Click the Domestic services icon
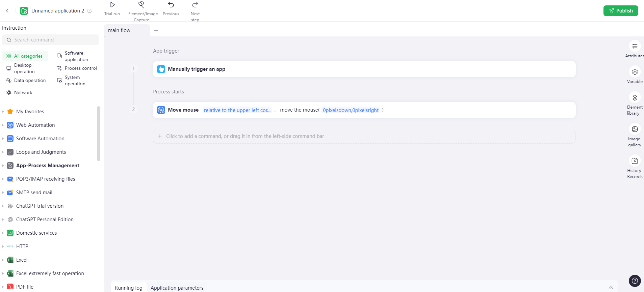 10,233
